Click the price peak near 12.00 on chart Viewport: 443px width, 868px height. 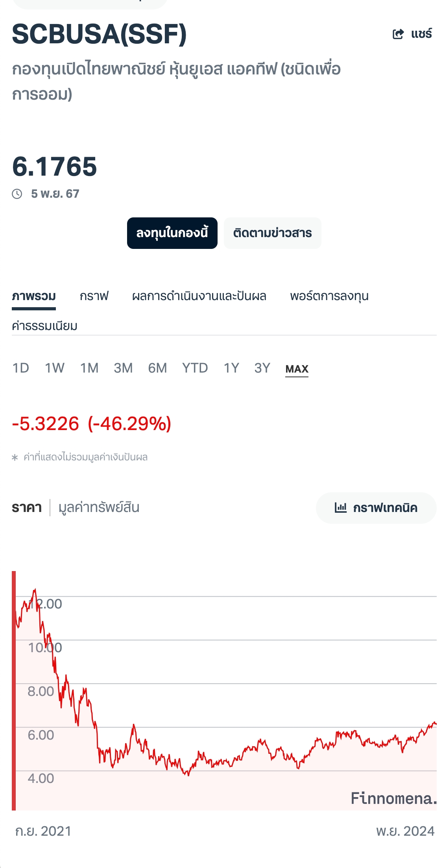[x=35, y=590]
